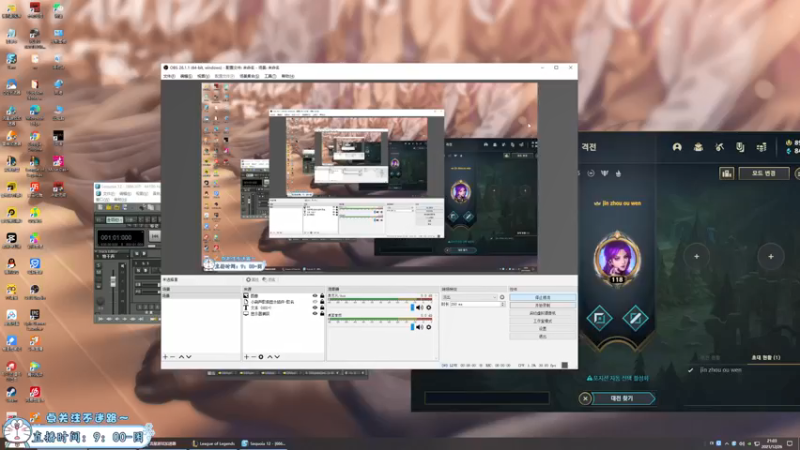
Task: Remove the selected scene with the minus icon
Action: pyautogui.click(x=172, y=357)
